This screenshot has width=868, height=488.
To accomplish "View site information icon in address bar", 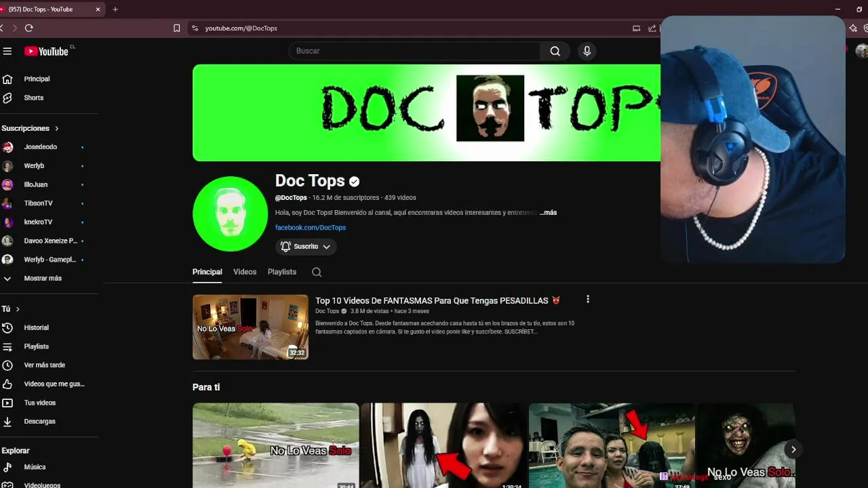I will pyautogui.click(x=195, y=28).
